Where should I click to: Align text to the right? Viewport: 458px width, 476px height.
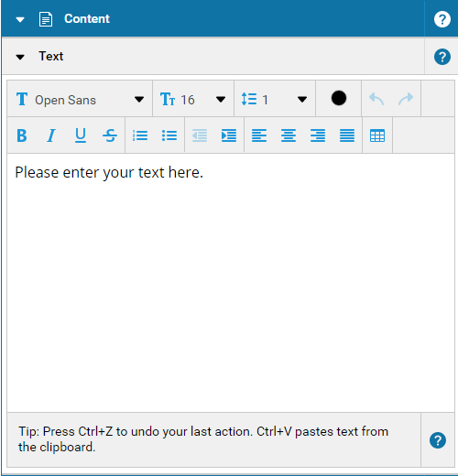tap(318, 135)
